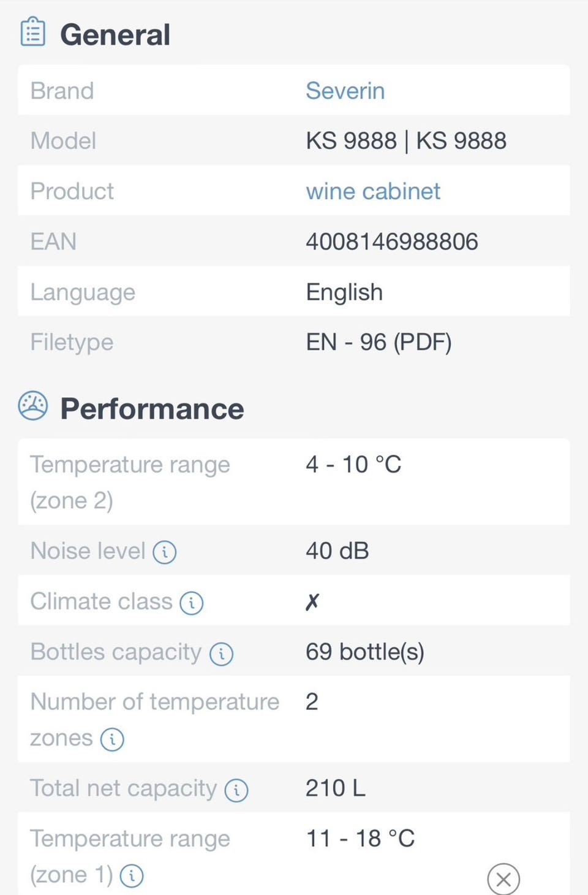588x895 pixels.
Task: Click the 210 L capacity value
Action: click(335, 788)
